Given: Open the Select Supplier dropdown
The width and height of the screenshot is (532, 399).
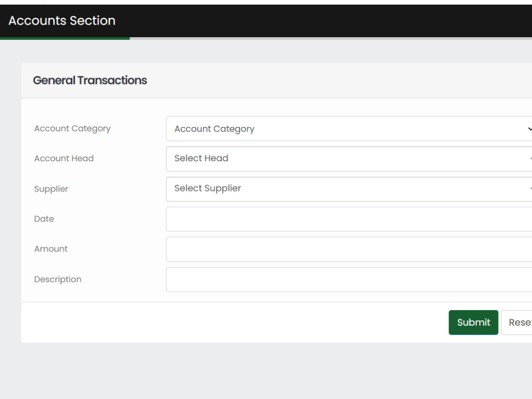Looking at the screenshot, I should pyautogui.click(x=349, y=189).
